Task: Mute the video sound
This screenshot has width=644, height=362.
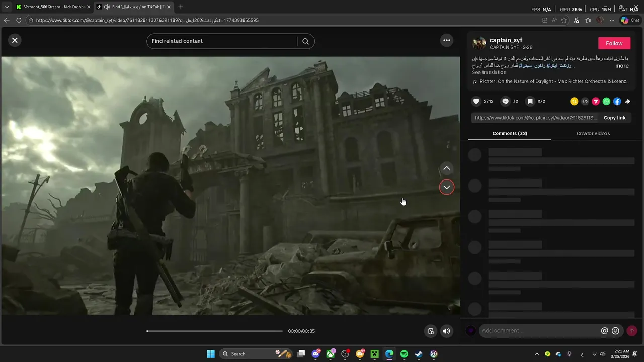Action: (x=446, y=331)
